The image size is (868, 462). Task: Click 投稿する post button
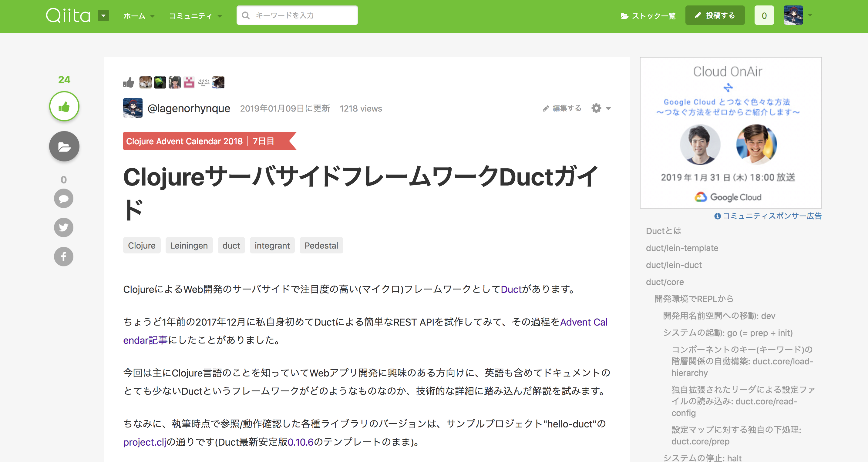click(715, 15)
